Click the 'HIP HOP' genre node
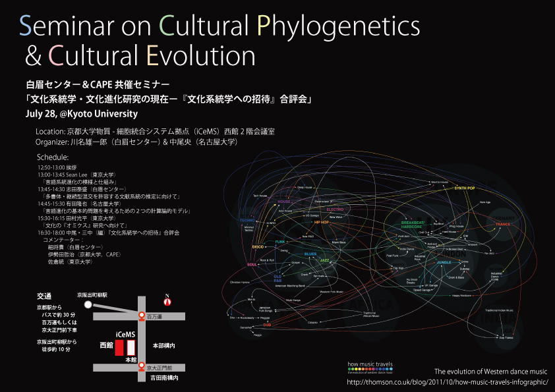555x392 pixels. coord(322,222)
